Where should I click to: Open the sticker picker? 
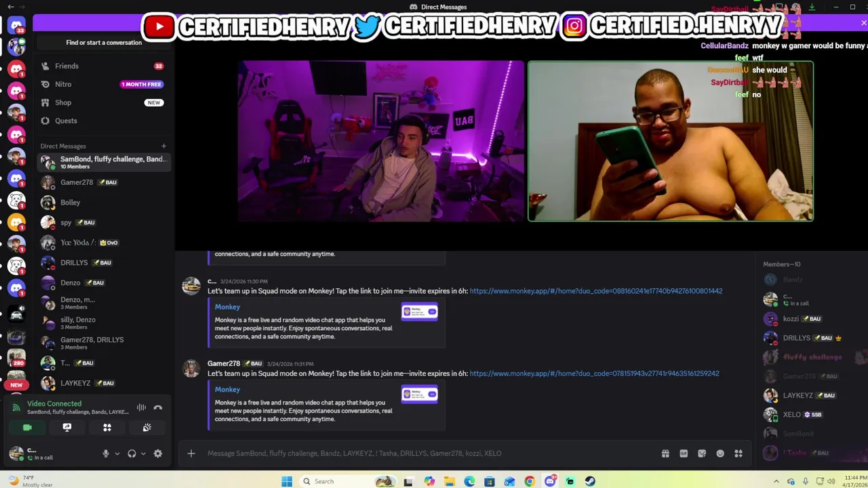[x=702, y=453]
